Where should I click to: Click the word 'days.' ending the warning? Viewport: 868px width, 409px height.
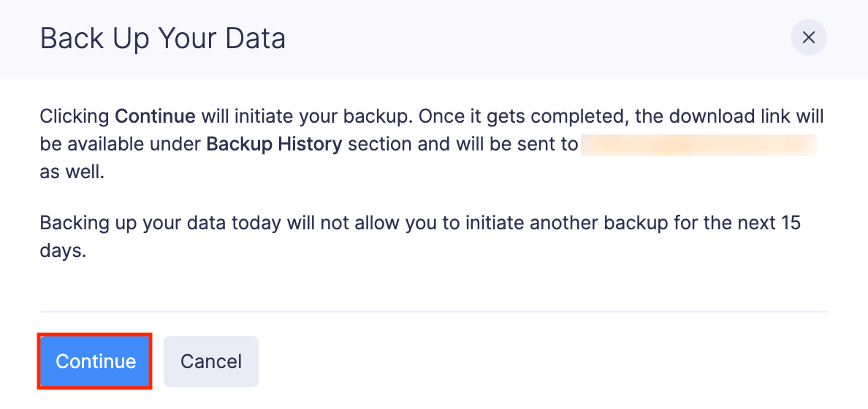[63, 251]
